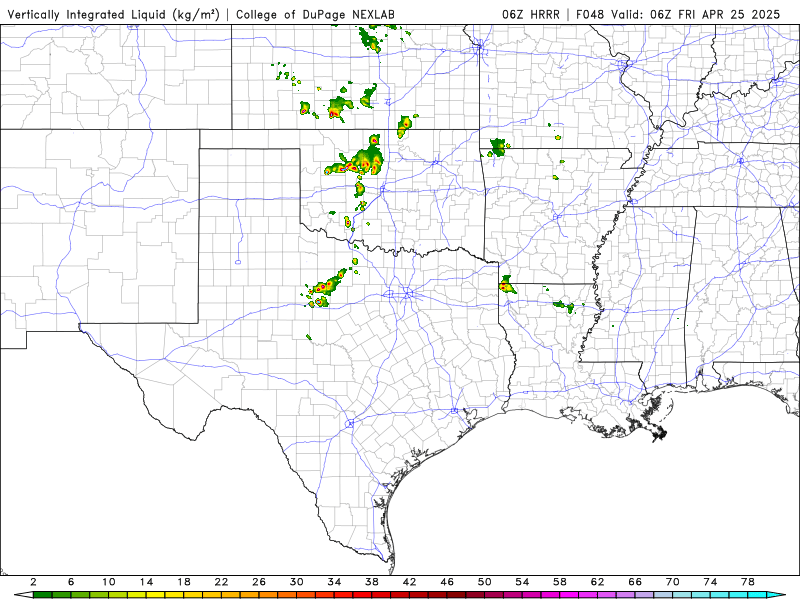Select the magenta swatch below label 58
Viewport: 800px width, 600px height.
click(x=569, y=595)
